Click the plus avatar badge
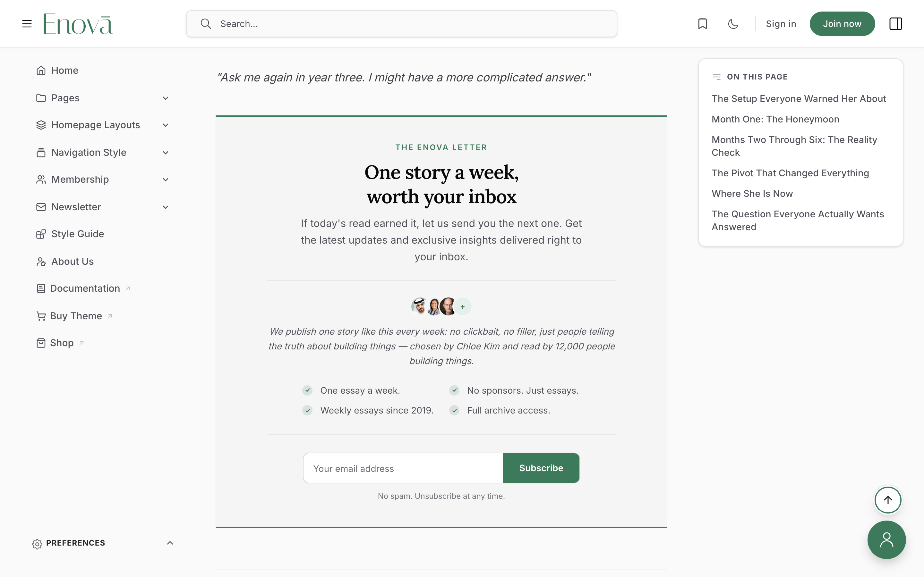Screen dimensions: 924x577 462,306
